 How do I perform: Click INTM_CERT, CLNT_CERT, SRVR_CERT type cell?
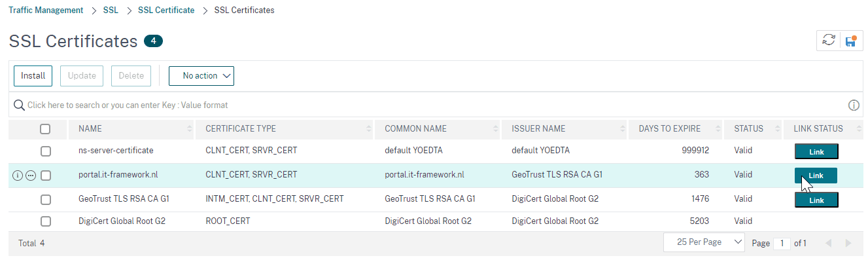[x=275, y=199]
